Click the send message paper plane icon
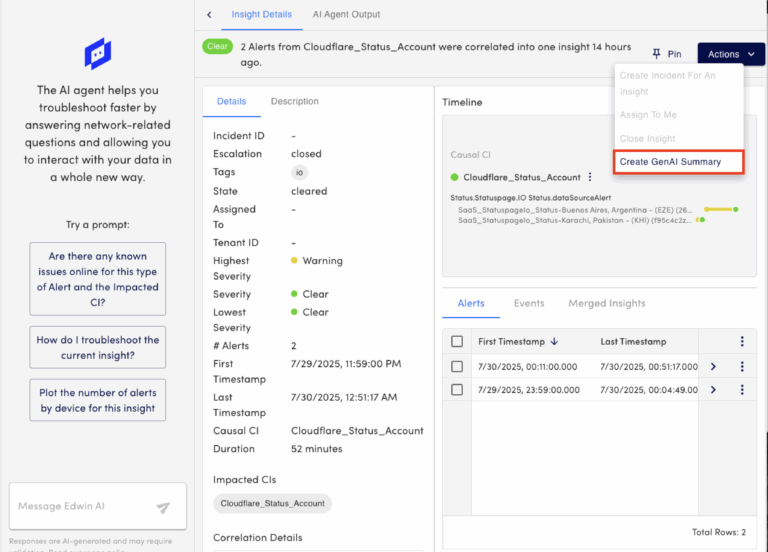This screenshot has width=768, height=552. pos(163,507)
